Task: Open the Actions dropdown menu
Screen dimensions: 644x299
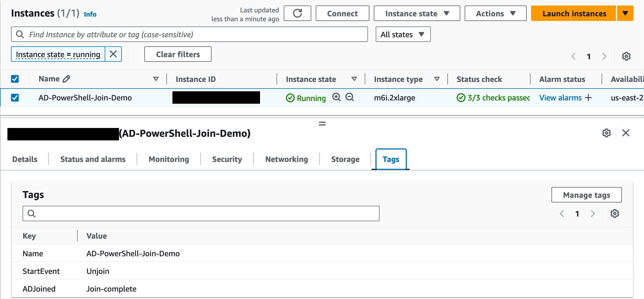Action: click(495, 13)
